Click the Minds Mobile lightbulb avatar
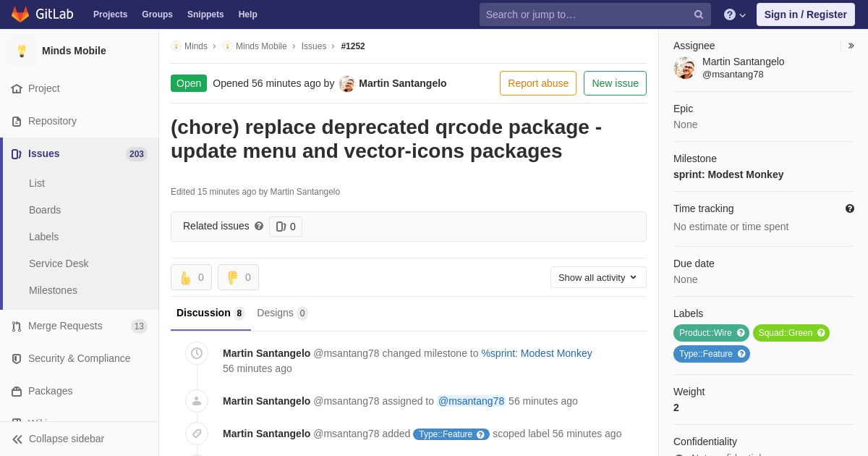The width and height of the screenshot is (868, 456). pyautogui.click(x=22, y=51)
